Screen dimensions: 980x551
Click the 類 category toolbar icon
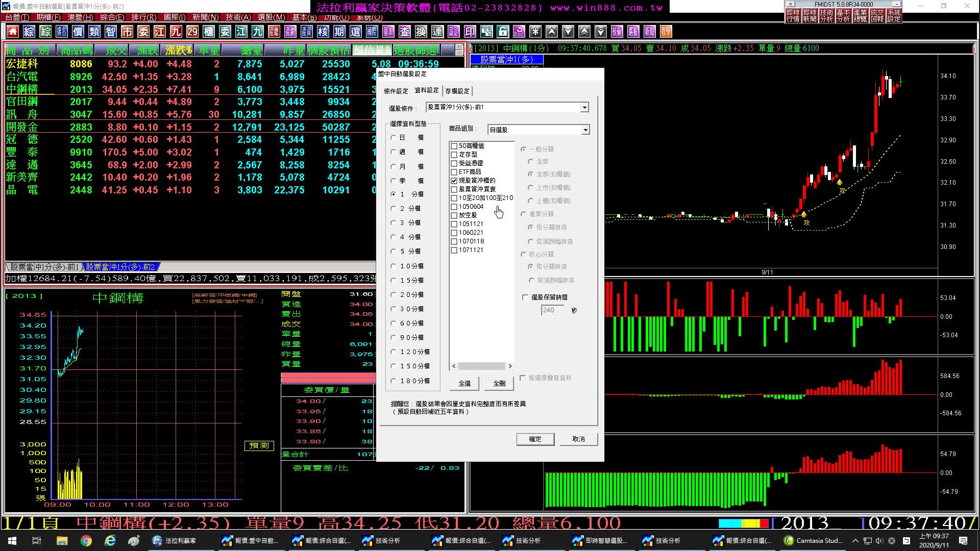click(x=94, y=32)
